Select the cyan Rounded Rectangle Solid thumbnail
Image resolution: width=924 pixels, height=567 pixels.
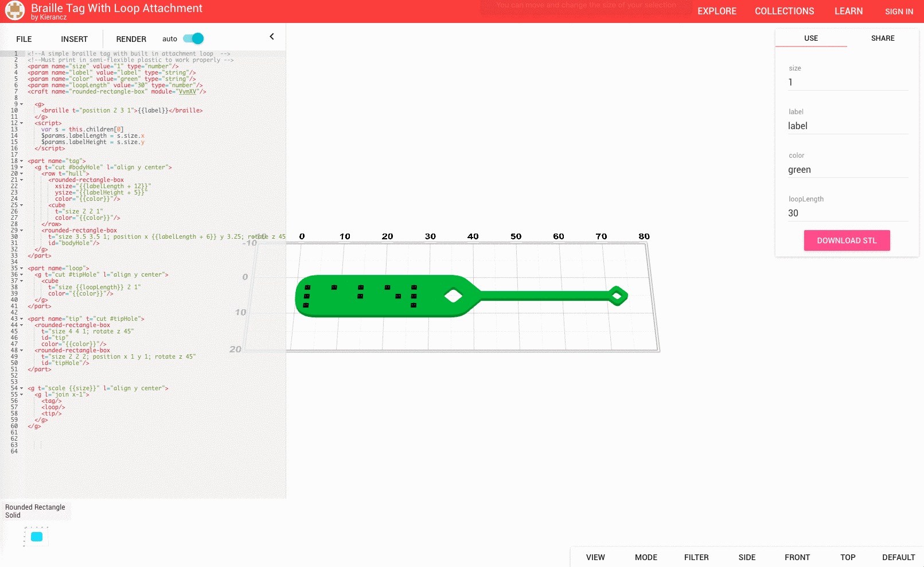(x=37, y=537)
